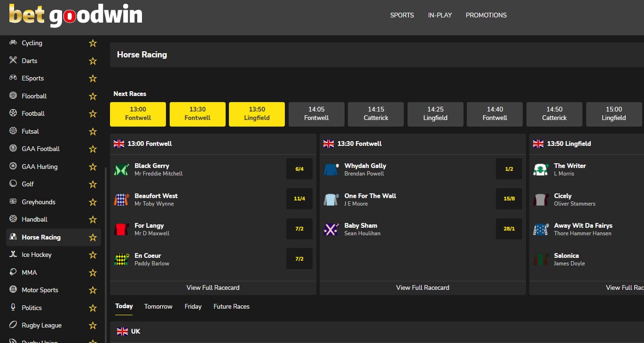Viewport: 644px width, 343px height.
Task: Expand the UK races section
Action: (x=135, y=331)
